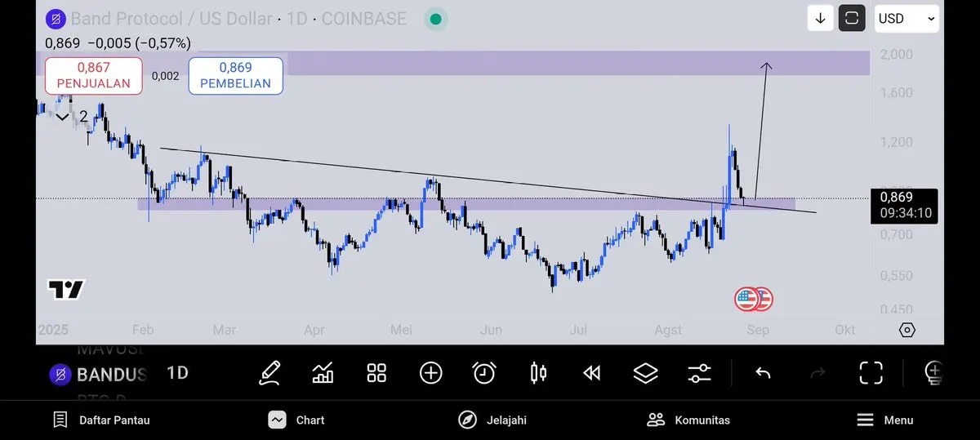Tap the US flag economic event marker

click(x=746, y=300)
